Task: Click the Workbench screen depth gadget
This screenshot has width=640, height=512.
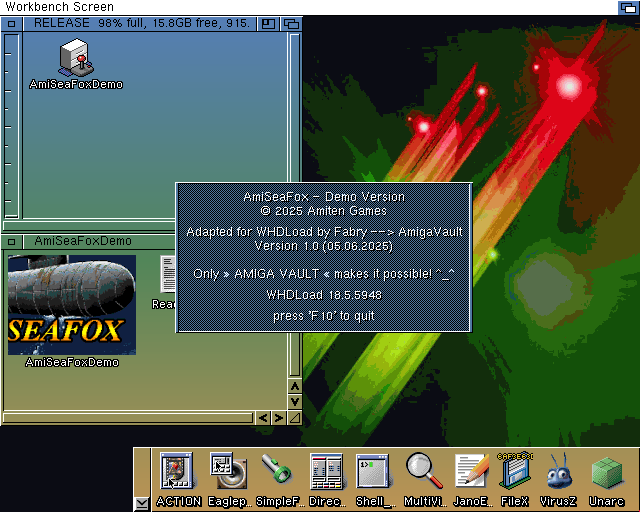Action: 628,7
